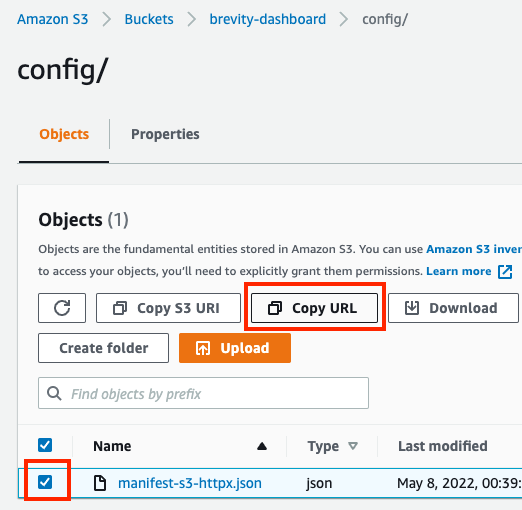Open the Amazon S3 inventory link

pyautogui.click(x=474, y=249)
